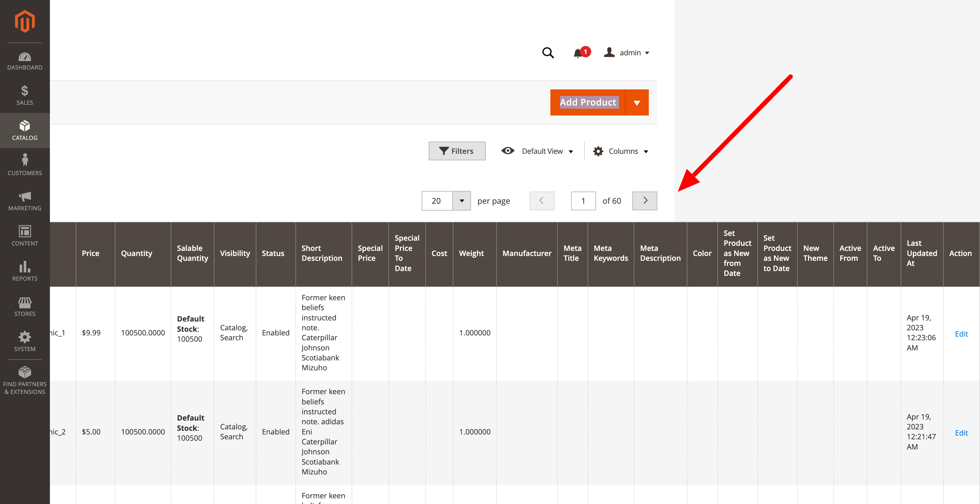Click the Add Product button

coord(588,102)
